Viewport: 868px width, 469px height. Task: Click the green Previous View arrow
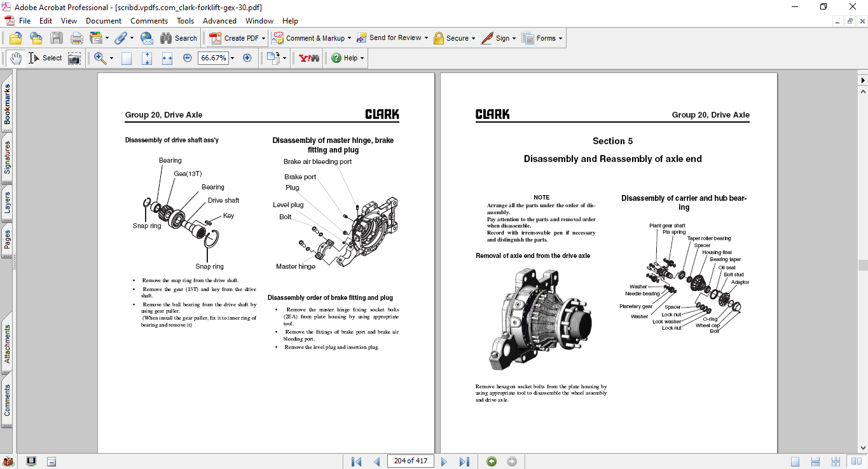point(492,461)
